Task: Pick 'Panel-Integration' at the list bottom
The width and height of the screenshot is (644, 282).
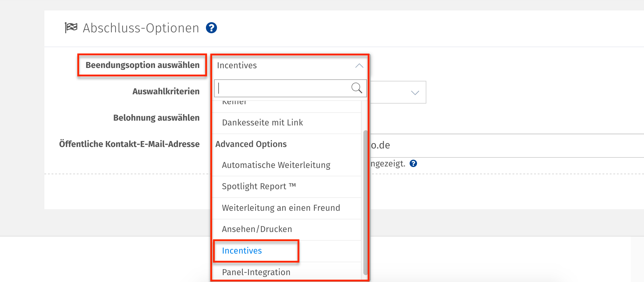Action: [x=256, y=272]
